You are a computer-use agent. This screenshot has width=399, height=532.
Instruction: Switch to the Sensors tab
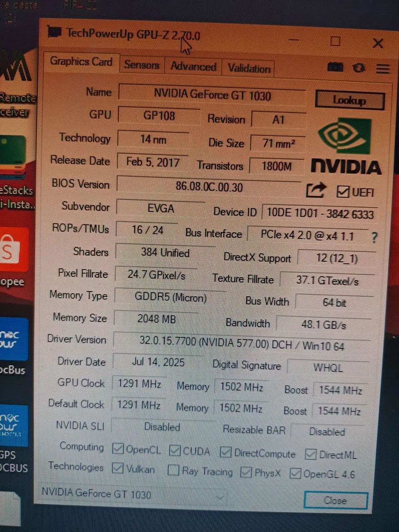pyautogui.click(x=142, y=65)
